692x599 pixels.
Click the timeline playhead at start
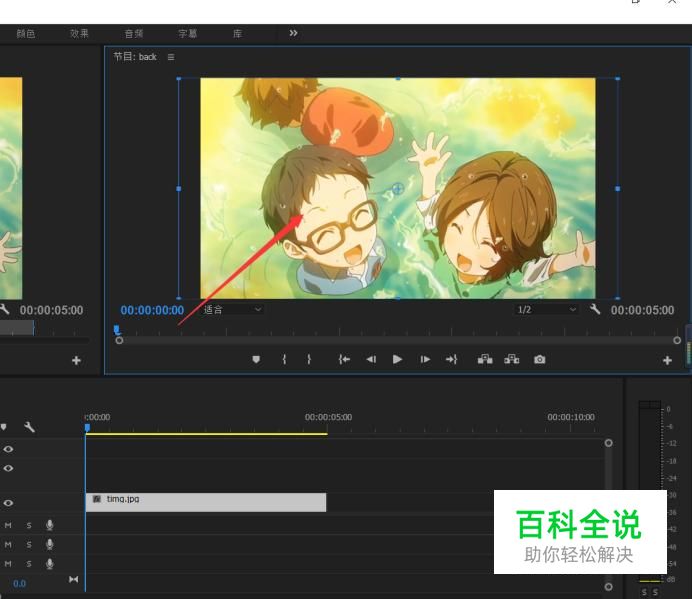tap(87, 427)
